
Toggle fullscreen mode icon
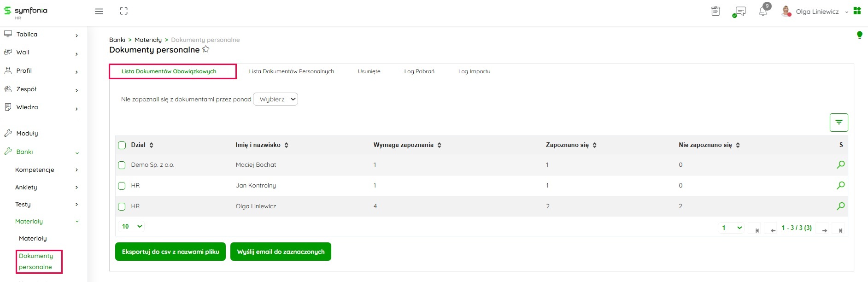123,11
